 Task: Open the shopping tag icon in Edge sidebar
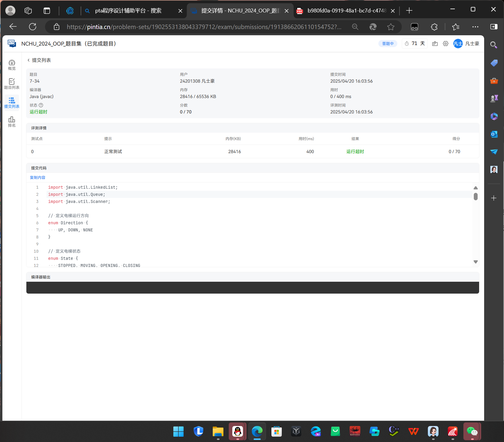coord(494,63)
